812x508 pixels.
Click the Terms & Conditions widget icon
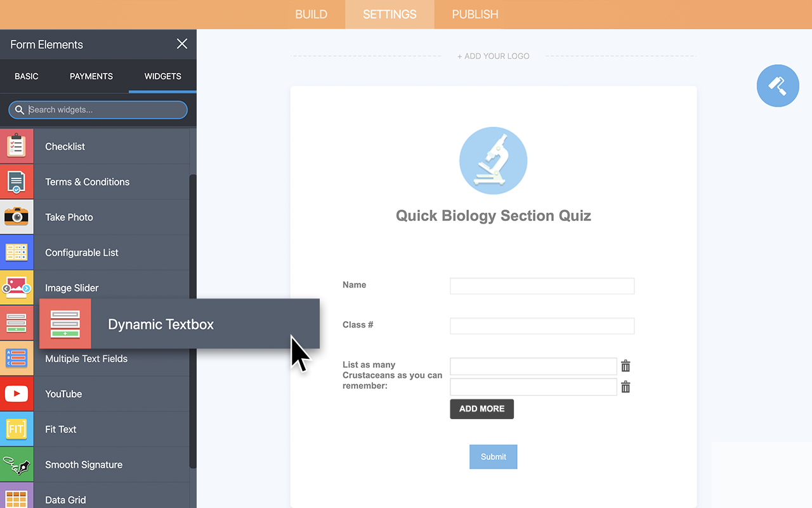pos(16,181)
